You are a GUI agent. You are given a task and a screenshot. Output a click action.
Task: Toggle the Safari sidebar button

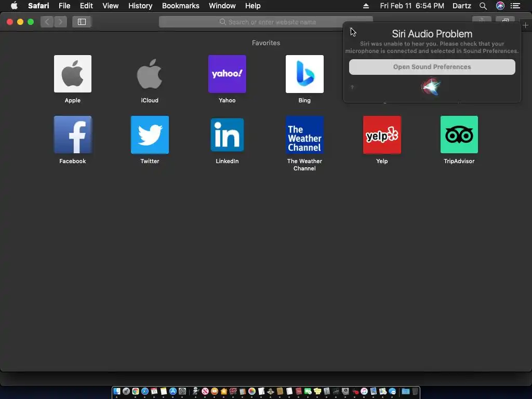tap(82, 22)
